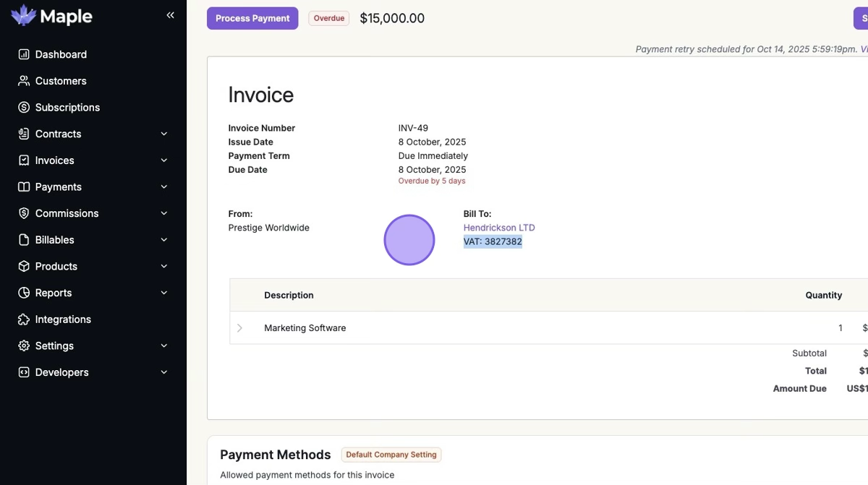Open the Hendrickson LTD customer link
The width and height of the screenshot is (868, 485).
tap(499, 228)
